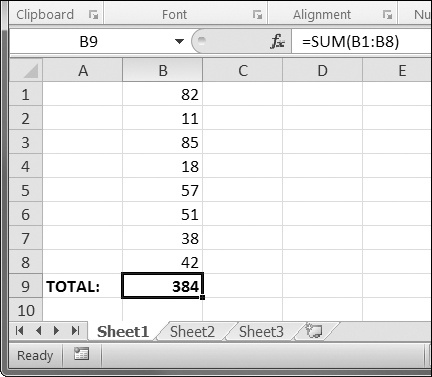
Task: Select row 6 header
Action: tap(26, 214)
